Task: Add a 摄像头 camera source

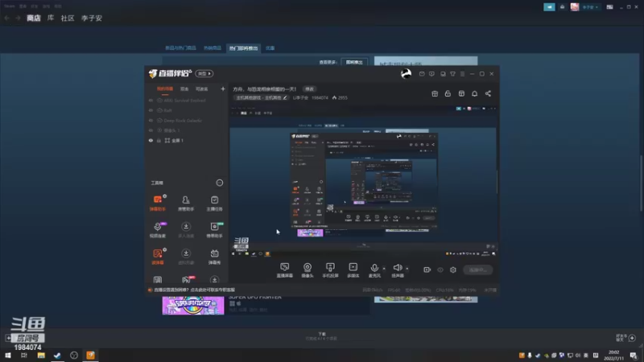Action: [308, 269]
